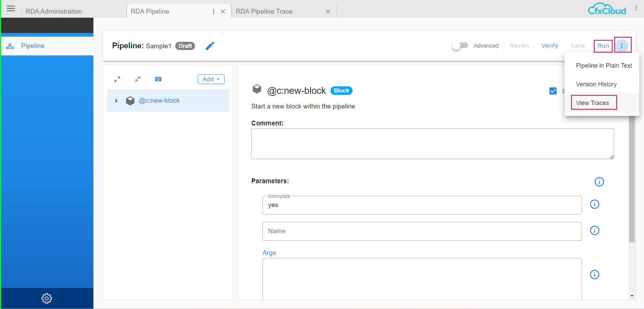Click the keyboard icon in block toolbar
Screen dimensions: 644x309
click(158, 79)
